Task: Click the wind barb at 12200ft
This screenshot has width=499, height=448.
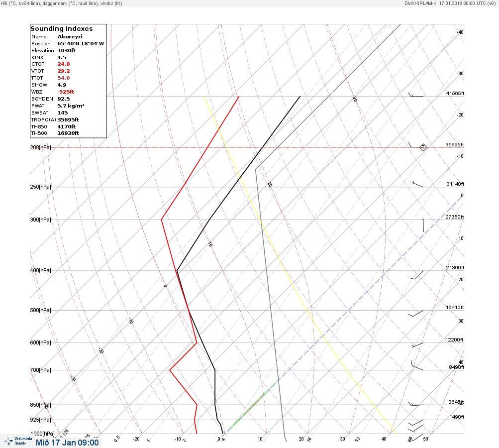Action: tap(417, 345)
